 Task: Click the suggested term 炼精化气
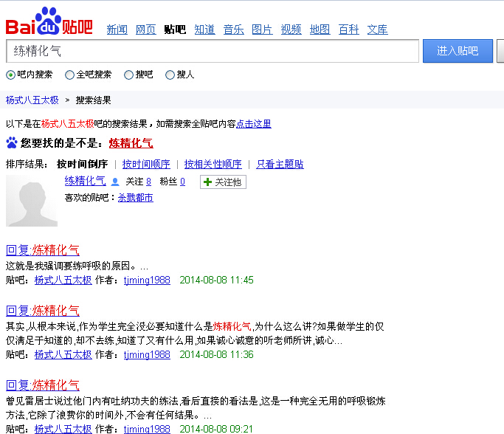pyautogui.click(x=131, y=142)
